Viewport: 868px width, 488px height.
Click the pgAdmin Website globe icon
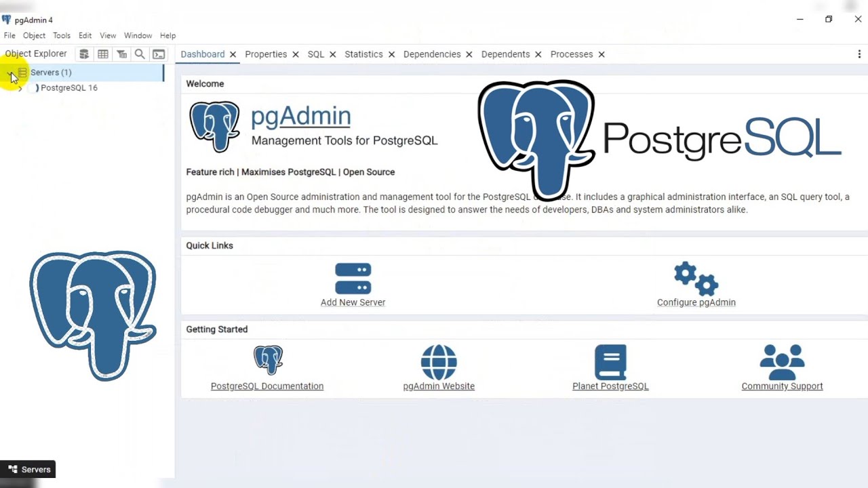click(x=439, y=362)
